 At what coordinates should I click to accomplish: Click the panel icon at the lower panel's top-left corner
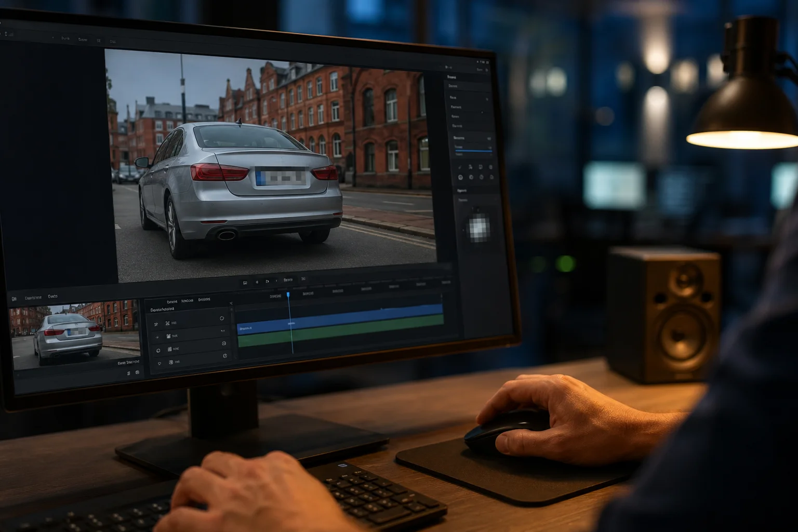[14, 299]
